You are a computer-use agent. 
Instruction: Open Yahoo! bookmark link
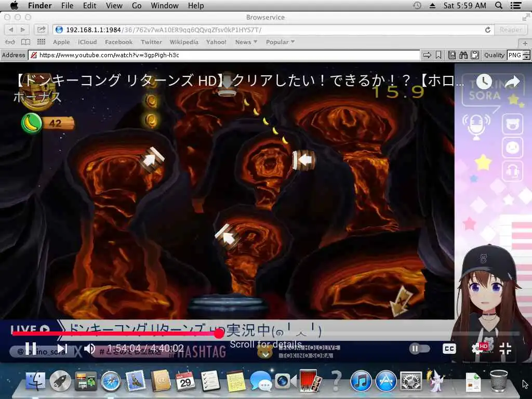[x=216, y=42]
